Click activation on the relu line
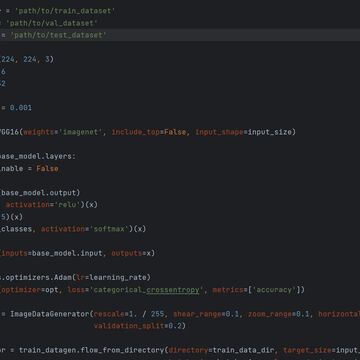Viewport: 360px width, 360px height. [27, 205]
